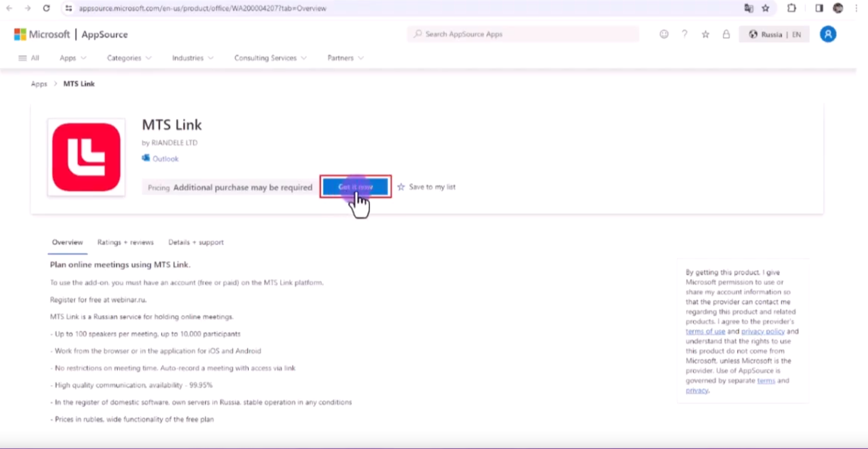Click the 'by RIANDELE LTD' publisher text
868x449 pixels.
coord(169,143)
